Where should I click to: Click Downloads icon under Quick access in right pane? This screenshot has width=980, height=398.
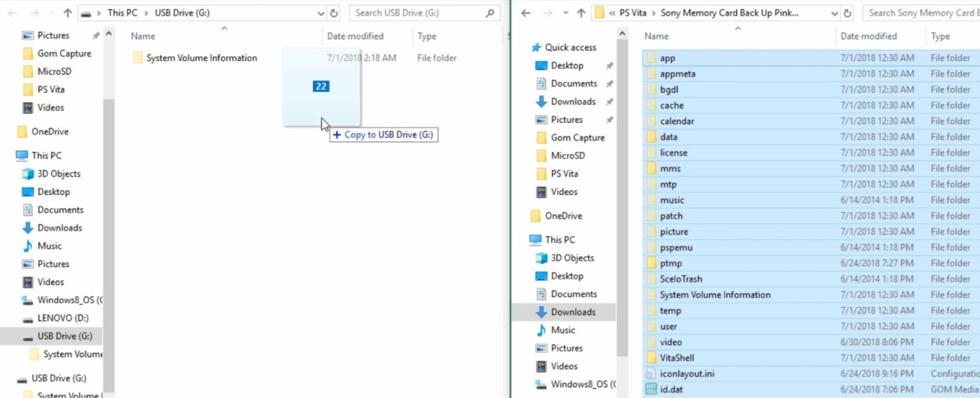point(541,102)
